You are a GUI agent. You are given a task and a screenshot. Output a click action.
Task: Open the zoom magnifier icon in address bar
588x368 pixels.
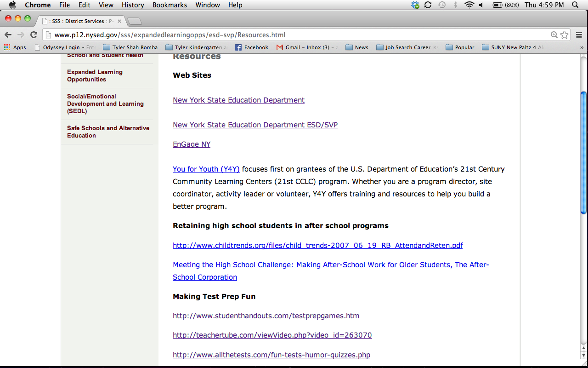coord(554,34)
